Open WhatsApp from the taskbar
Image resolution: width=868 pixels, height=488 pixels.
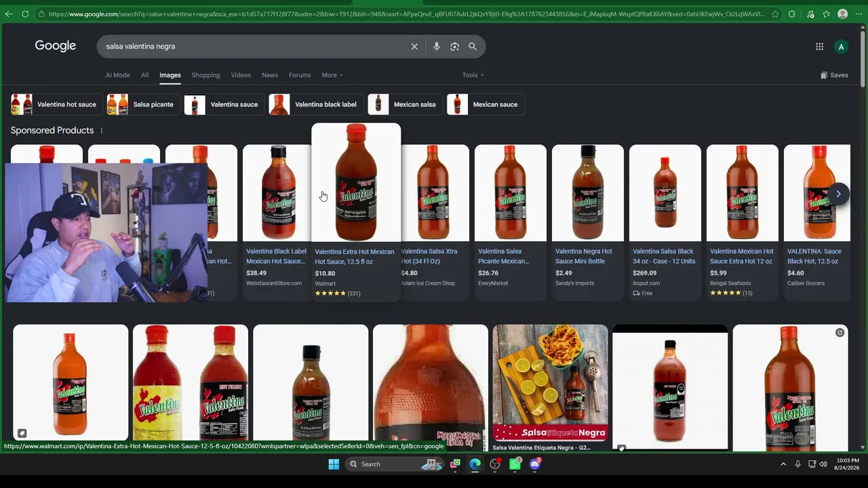(x=515, y=464)
